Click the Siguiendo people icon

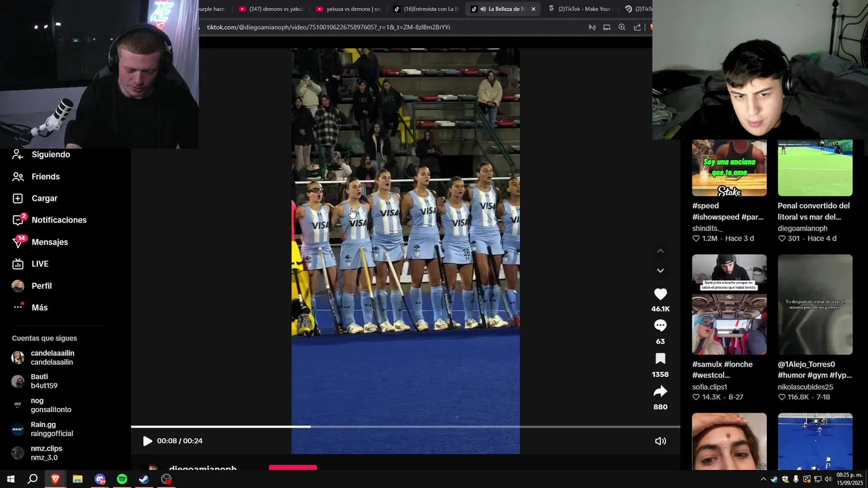[x=18, y=155]
